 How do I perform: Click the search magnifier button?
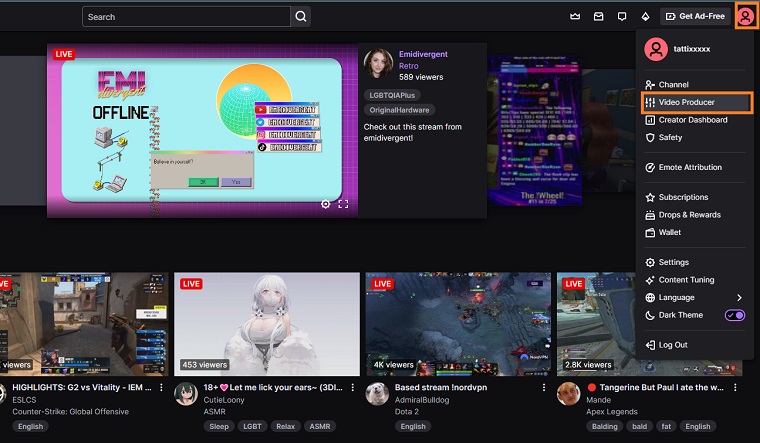300,17
